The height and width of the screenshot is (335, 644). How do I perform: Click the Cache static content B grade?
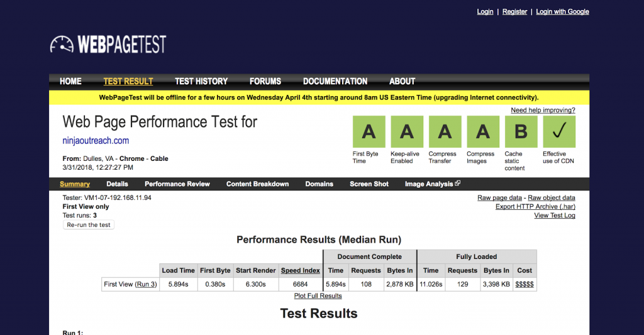(x=521, y=131)
